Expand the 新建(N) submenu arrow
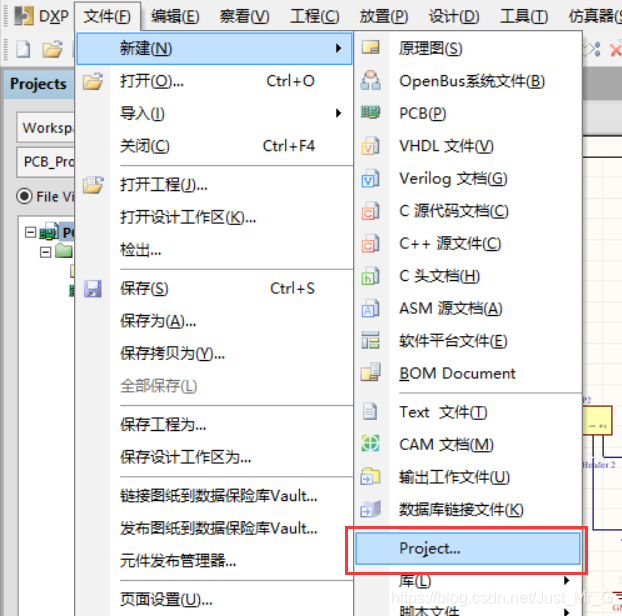The height and width of the screenshot is (616, 622). coord(338,48)
